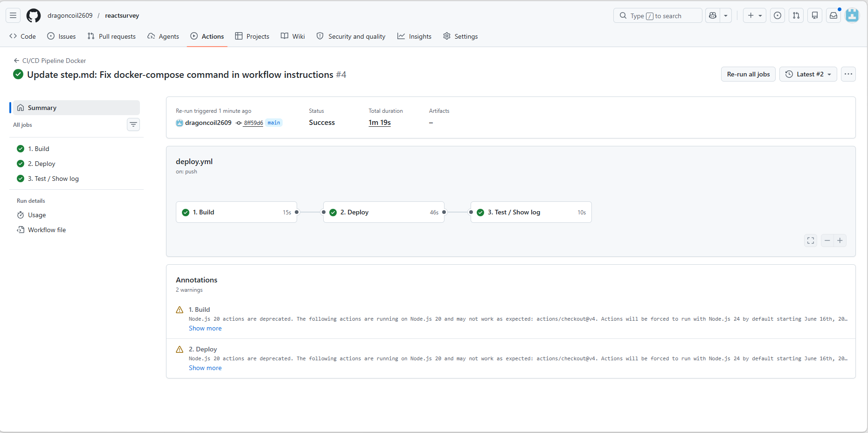868x433 pixels.
Task: Click Re-run all jobs button
Action: (x=748, y=74)
